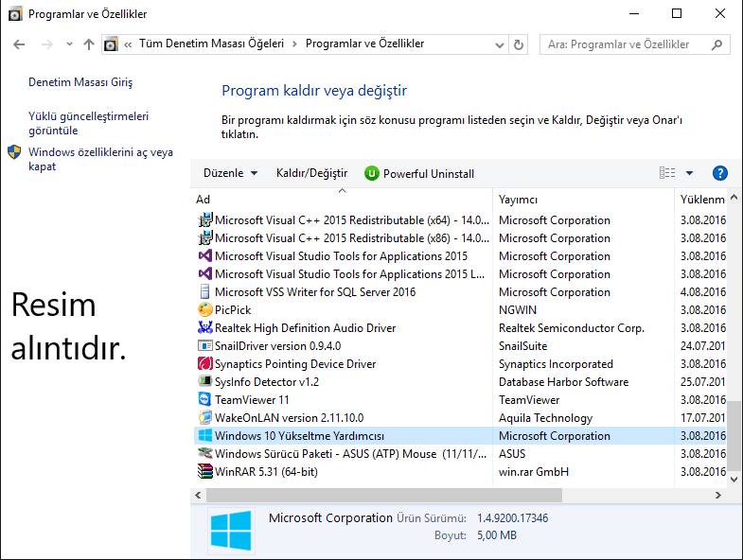This screenshot has height=560, width=743.
Task: Click the horizontal scrollbar thumb
Action: (x=384, y=495)
